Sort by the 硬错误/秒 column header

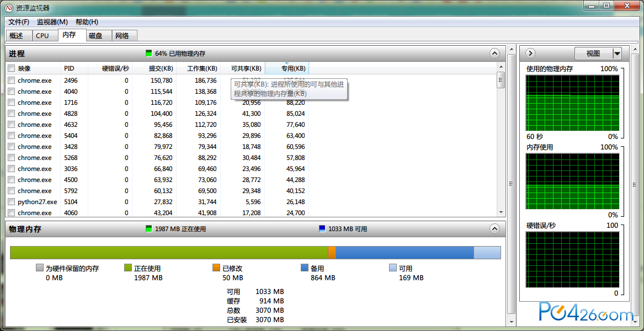click(110, 68)
